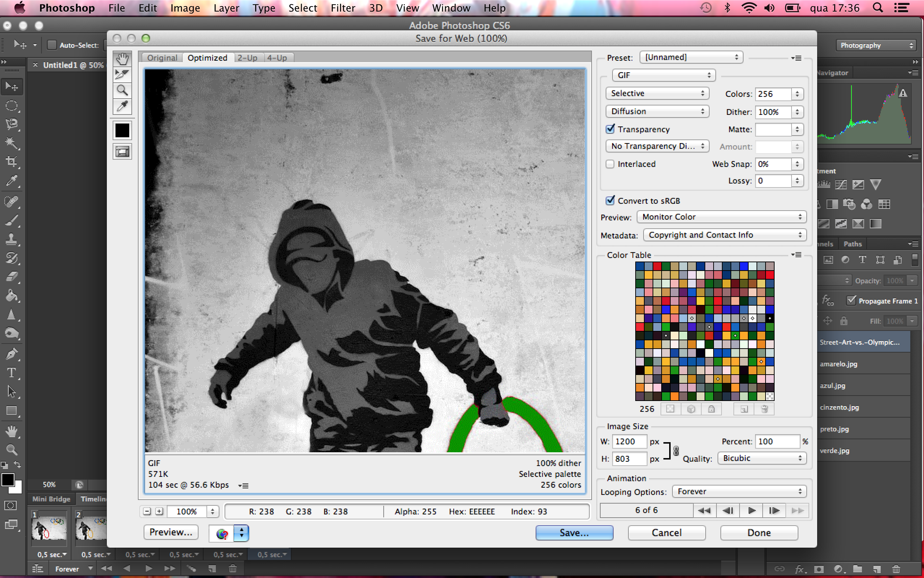Select the Healing Brush tool
This screenshot has width=924, height=578.
pyautogui.click(x=12, y=202)
